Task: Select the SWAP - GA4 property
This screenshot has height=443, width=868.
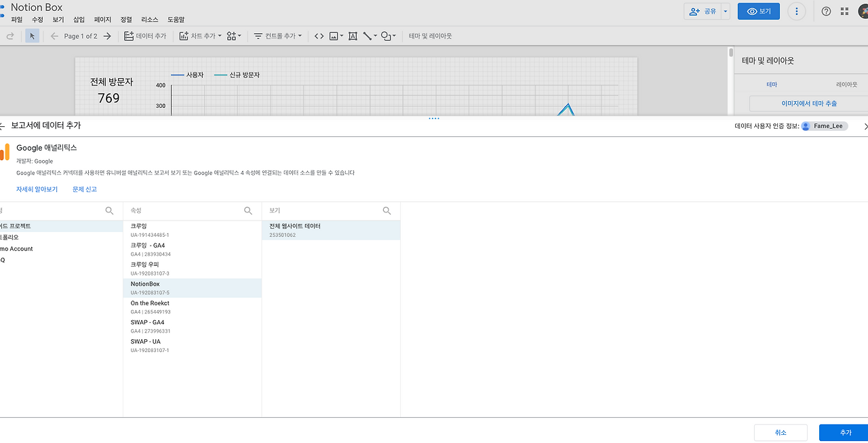Action: 193,326
